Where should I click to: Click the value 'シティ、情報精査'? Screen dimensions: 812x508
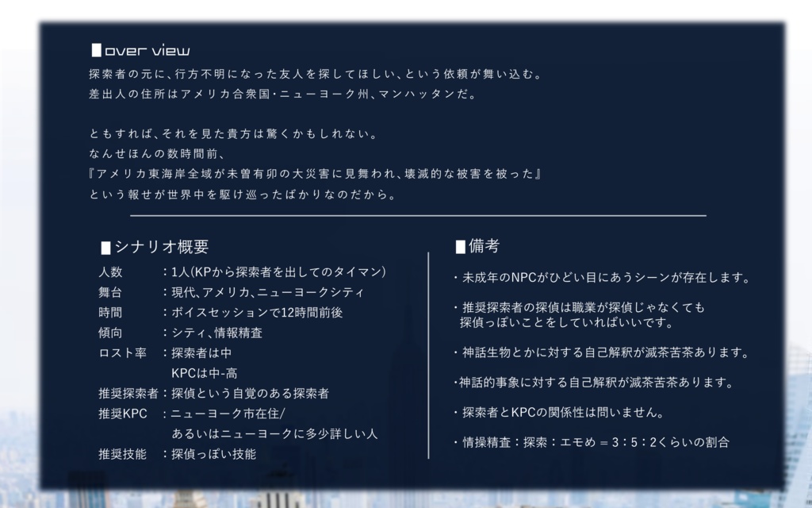(x=216, y=333)
